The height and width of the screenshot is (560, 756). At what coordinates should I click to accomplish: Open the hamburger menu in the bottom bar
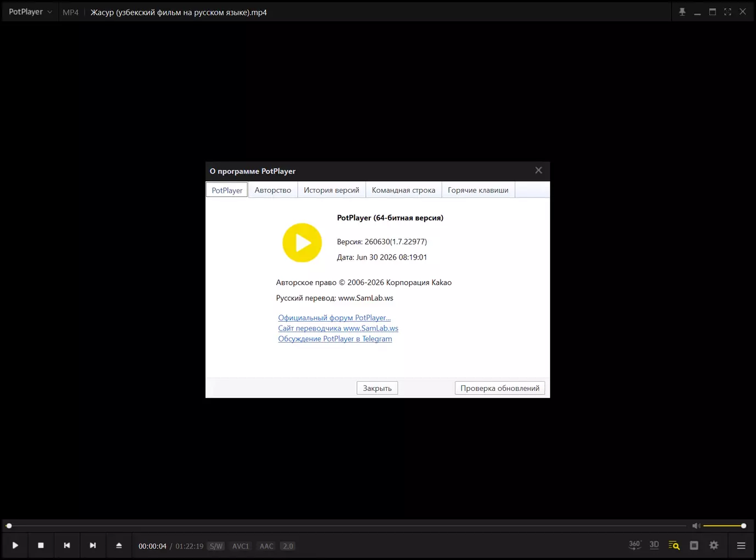click(741, 545)
